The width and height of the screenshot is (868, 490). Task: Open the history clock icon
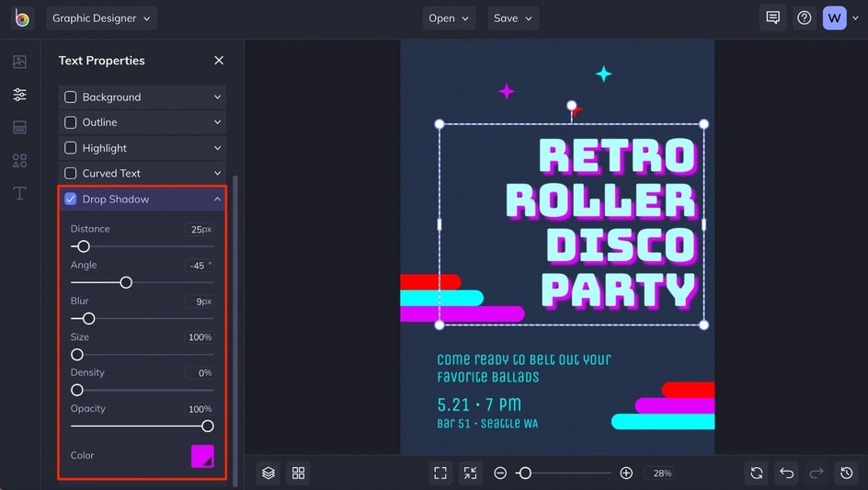846,473
